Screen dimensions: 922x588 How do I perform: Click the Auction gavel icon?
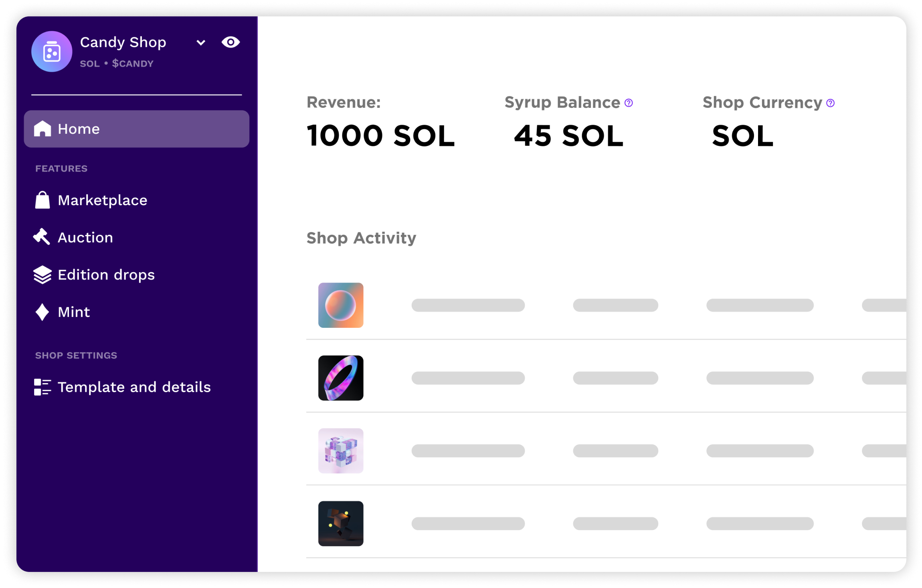(x=42, y=237)
